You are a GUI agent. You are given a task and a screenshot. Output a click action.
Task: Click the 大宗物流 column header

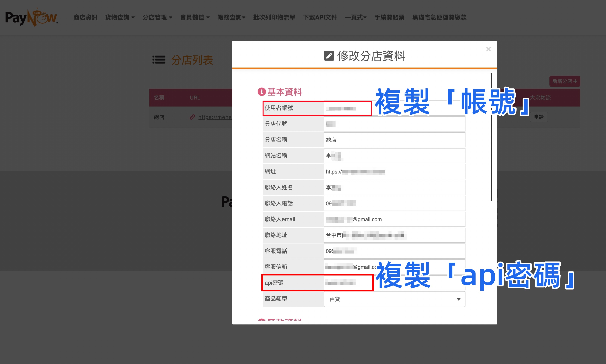[540, 98]
